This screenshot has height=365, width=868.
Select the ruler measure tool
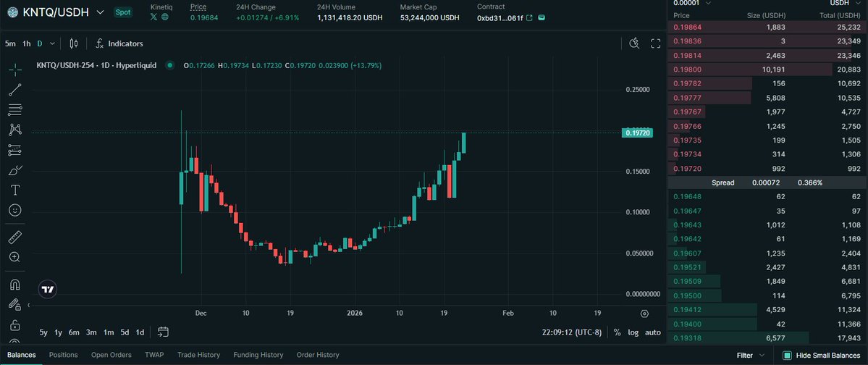pyautogui.click(x=15, y=238)
